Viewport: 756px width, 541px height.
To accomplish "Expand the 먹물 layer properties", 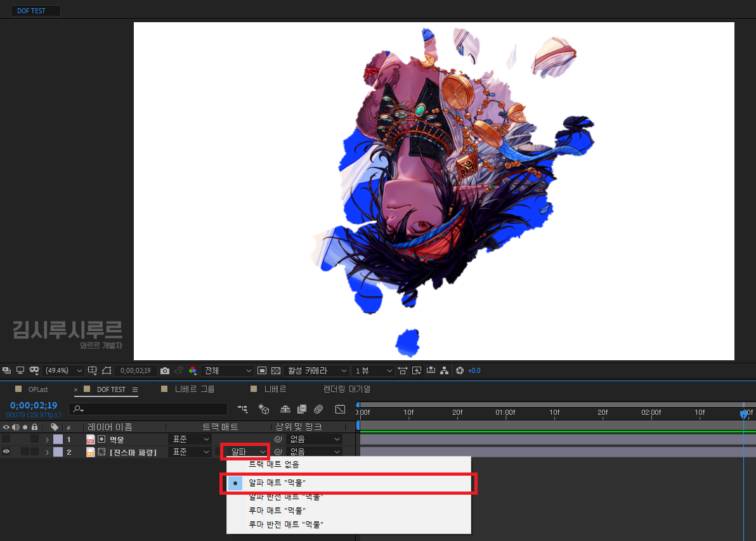I will point(47,440).
